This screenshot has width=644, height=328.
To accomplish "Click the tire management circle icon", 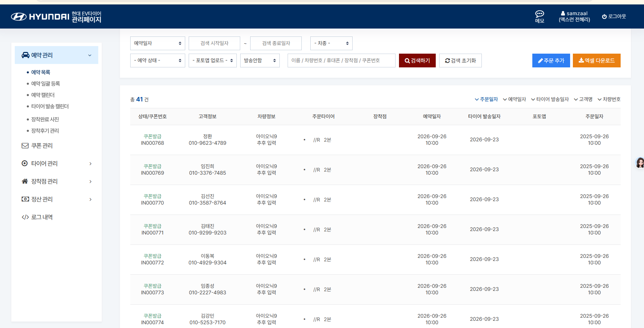I will click(x=25, y=164).
